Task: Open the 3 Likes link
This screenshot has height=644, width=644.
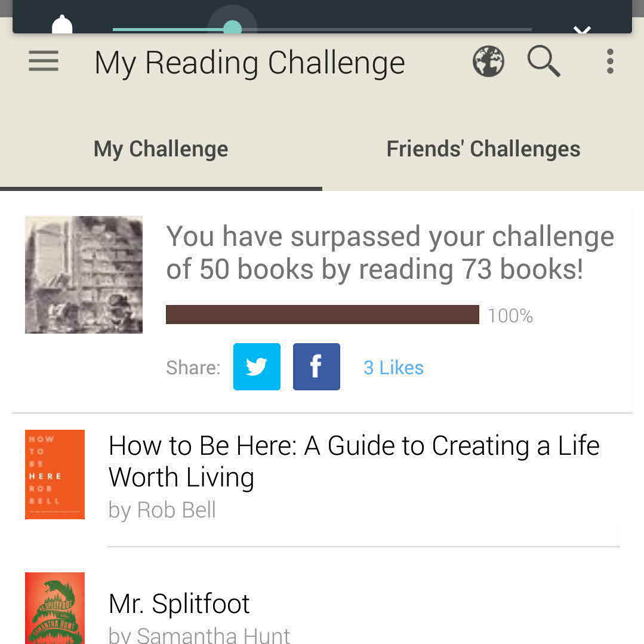Action: pyautogui.click(x=393, y=368)
